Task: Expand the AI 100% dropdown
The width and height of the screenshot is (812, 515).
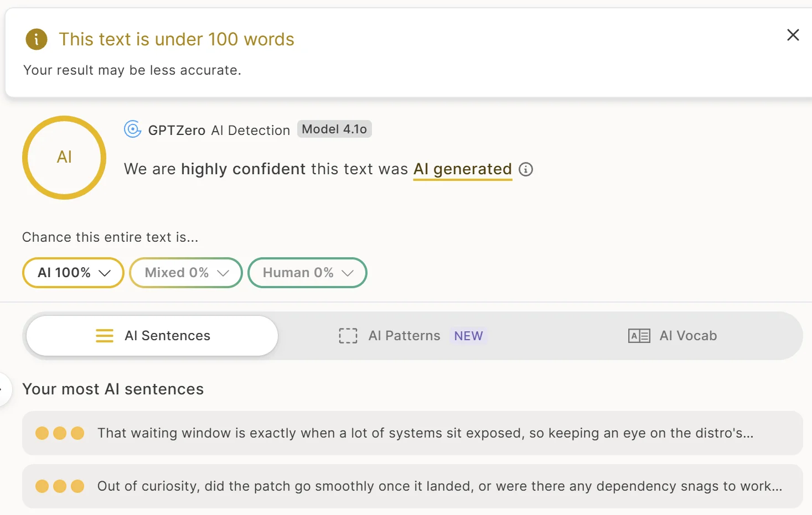Action: pyautogui.click(x=73, y=273)
